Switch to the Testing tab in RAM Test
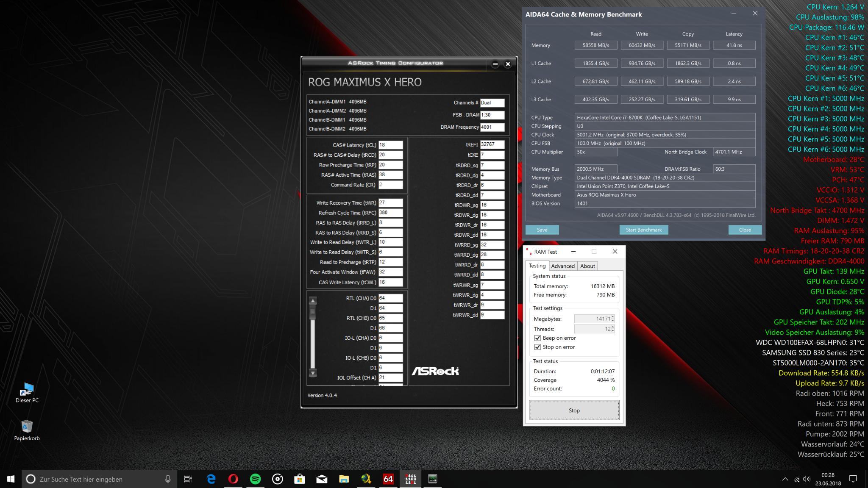 (x=537, y=266)
